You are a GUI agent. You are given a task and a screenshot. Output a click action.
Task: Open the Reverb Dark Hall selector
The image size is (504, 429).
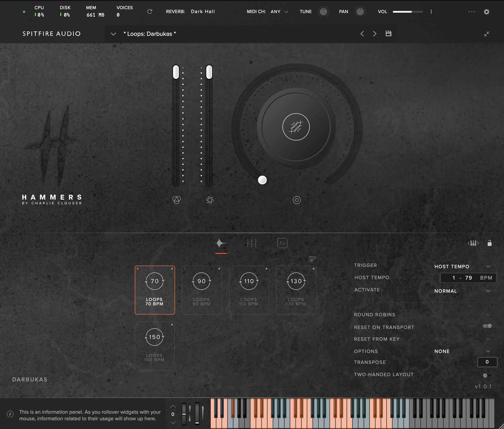point(203,11)
